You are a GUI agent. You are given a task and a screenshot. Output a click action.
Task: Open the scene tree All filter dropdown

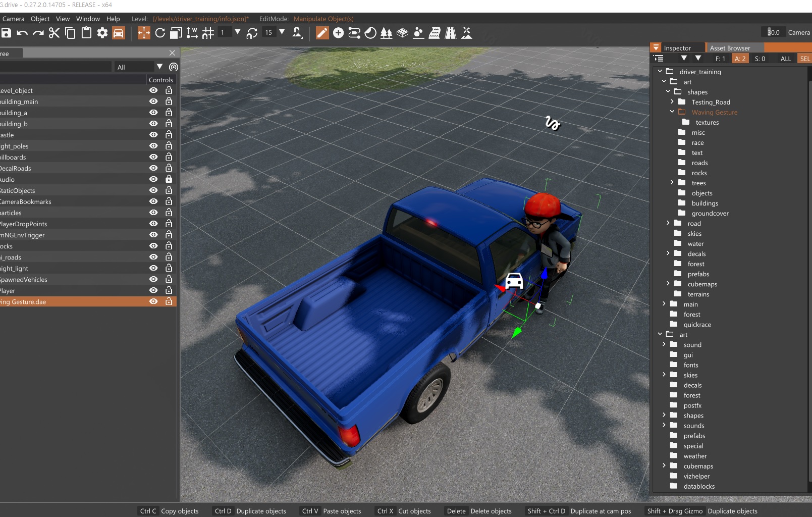click(159, 67)
